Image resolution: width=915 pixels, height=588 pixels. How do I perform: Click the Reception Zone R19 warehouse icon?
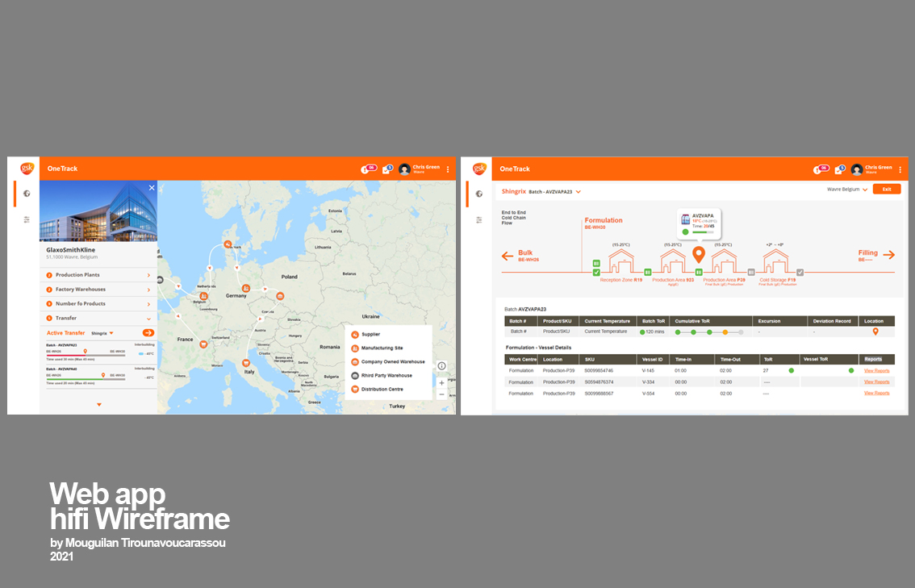coord(621,262)
